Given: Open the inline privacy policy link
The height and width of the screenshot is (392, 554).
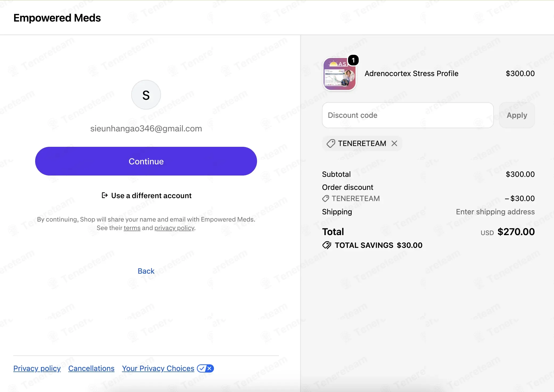Looking at the screenshot, I should coord(174,228).
